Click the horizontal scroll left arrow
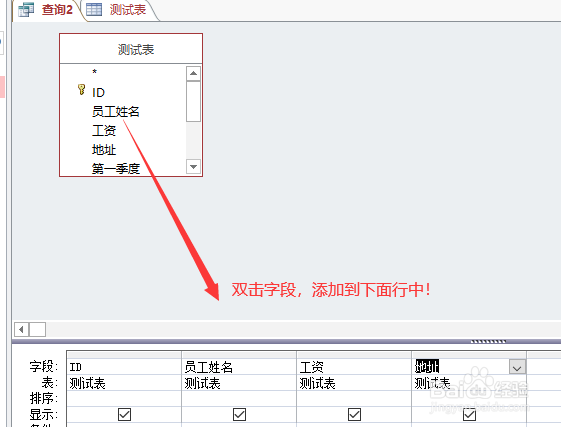Screen dimensions: 561x427 point(21,329)
